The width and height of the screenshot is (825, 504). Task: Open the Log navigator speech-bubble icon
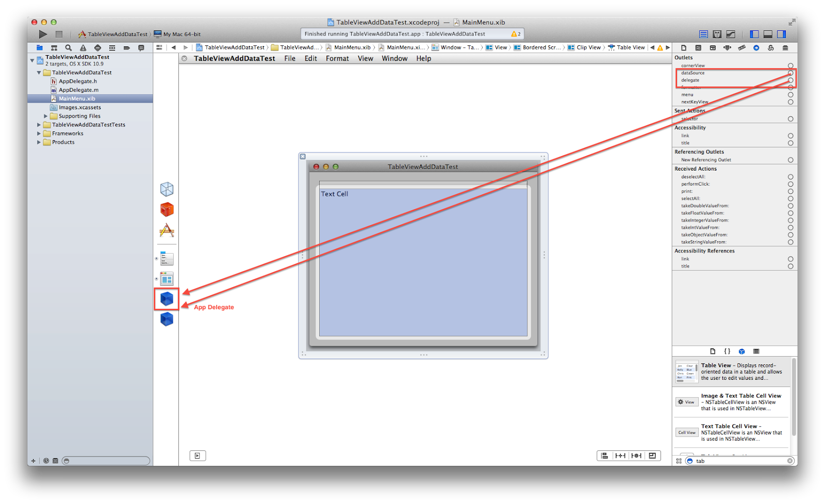pos(141,47)
